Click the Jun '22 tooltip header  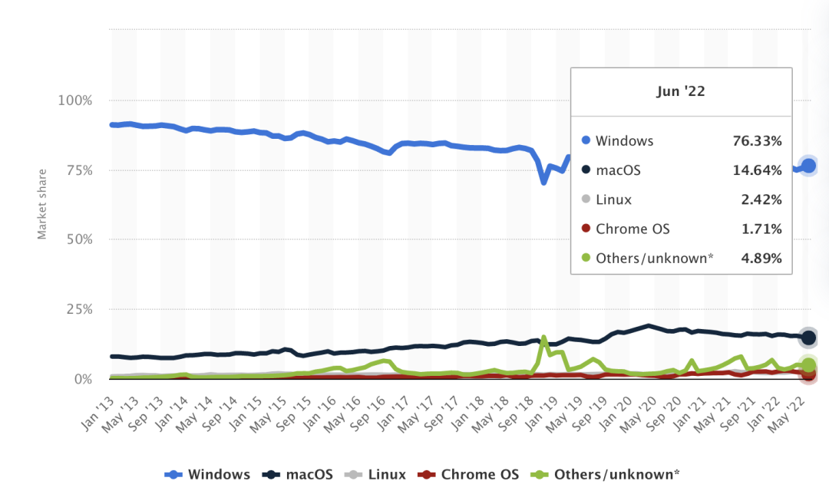click(680, 91)
